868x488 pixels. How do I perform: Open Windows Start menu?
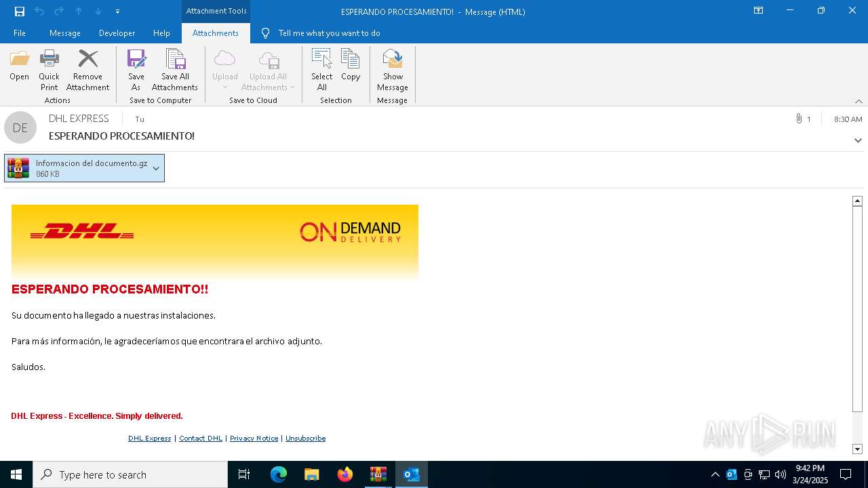pyautogui.click(x=16, y=474)
